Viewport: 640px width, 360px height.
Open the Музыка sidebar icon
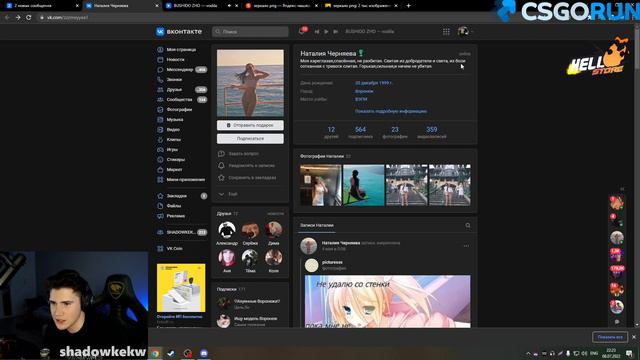click(160, 120)
